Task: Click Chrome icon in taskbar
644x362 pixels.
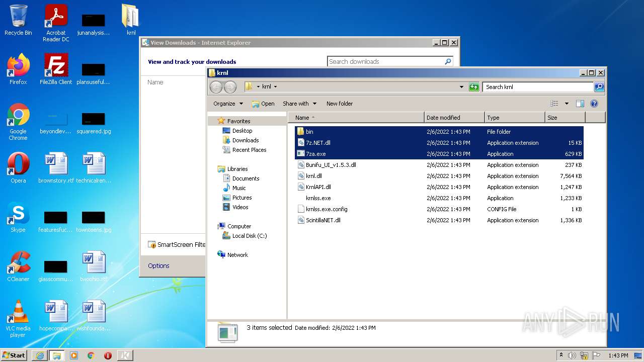Action: click(x=91, y=355)
